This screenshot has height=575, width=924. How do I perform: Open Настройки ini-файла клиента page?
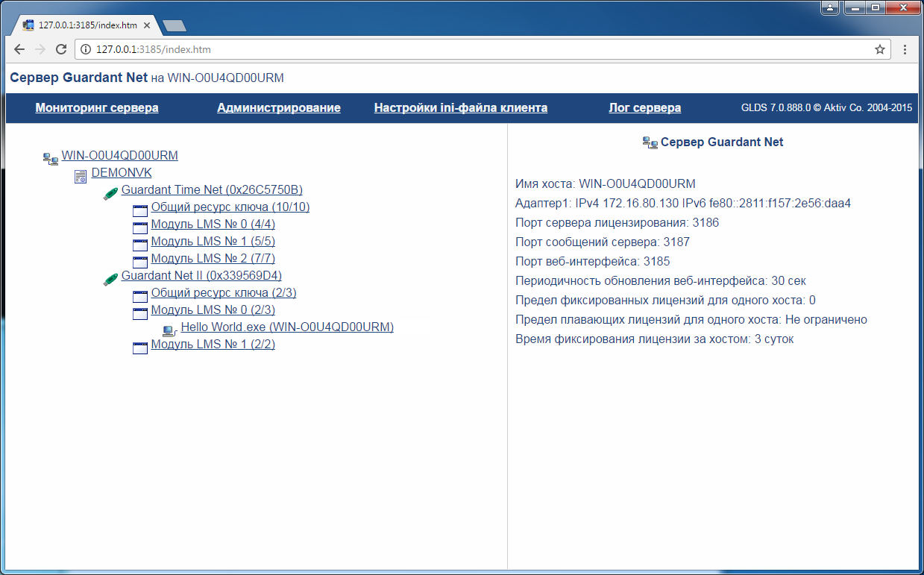pos(461,108)
